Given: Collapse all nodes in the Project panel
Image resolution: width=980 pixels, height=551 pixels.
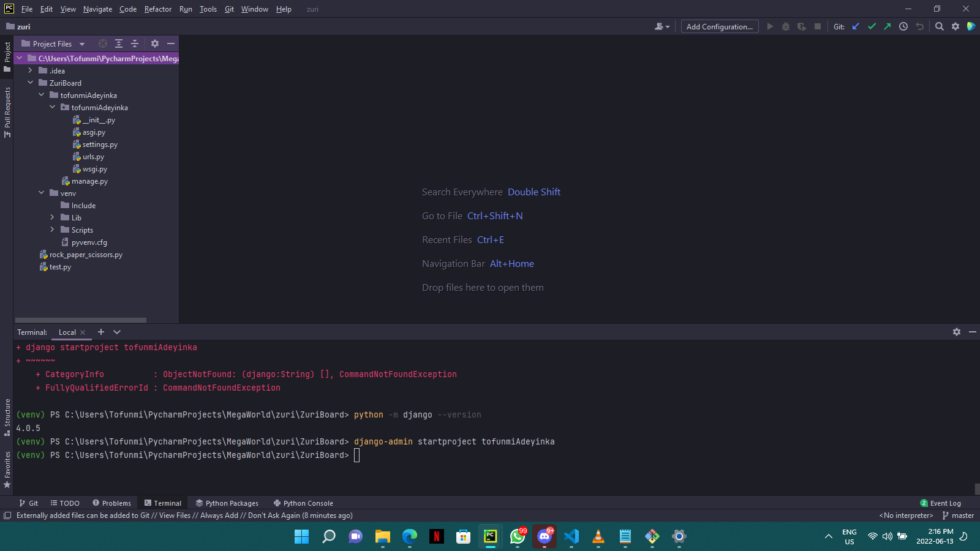Looking at the screenshot, I should click(135, 43).
